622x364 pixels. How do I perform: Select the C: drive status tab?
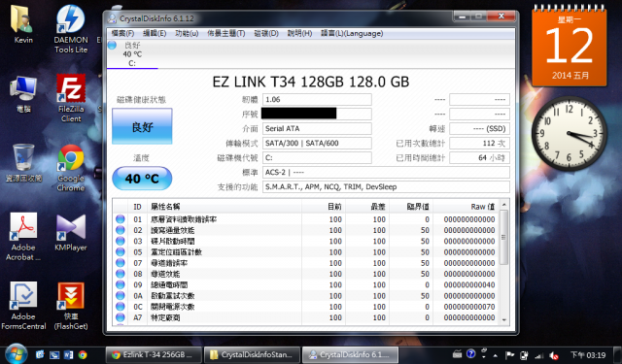click(x=132, y=54)
